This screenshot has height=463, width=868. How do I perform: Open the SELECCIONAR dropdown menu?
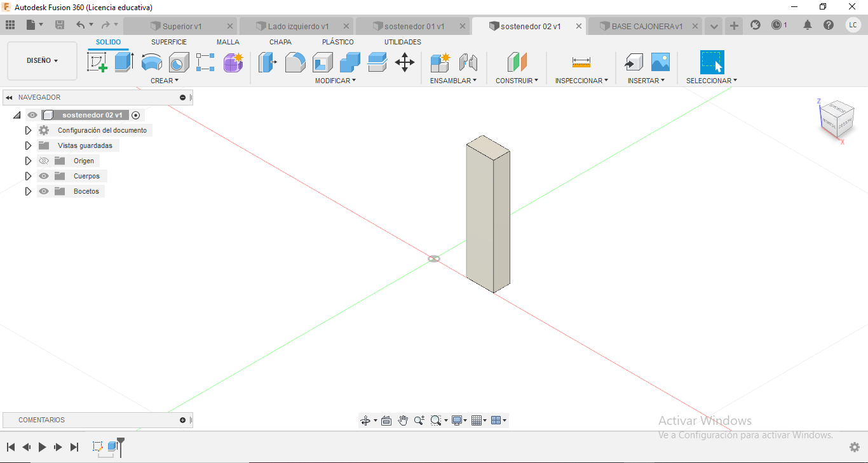coord(712,81)
